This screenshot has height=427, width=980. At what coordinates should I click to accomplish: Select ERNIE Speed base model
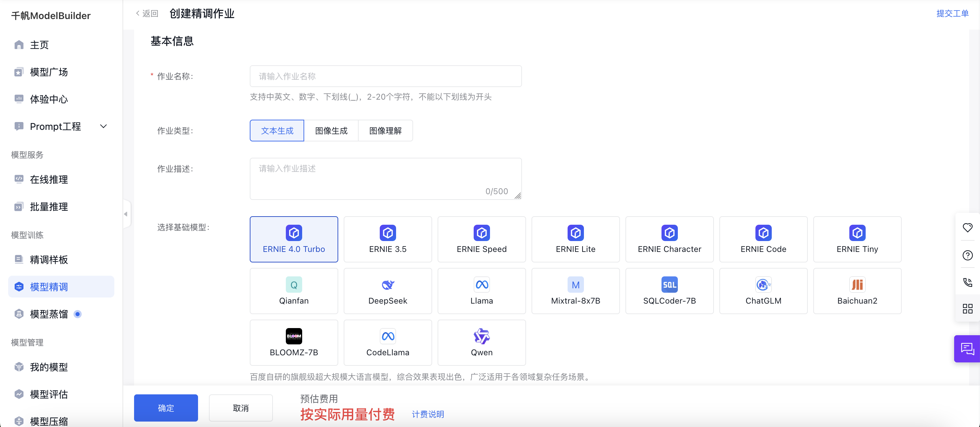coord(481,239)
